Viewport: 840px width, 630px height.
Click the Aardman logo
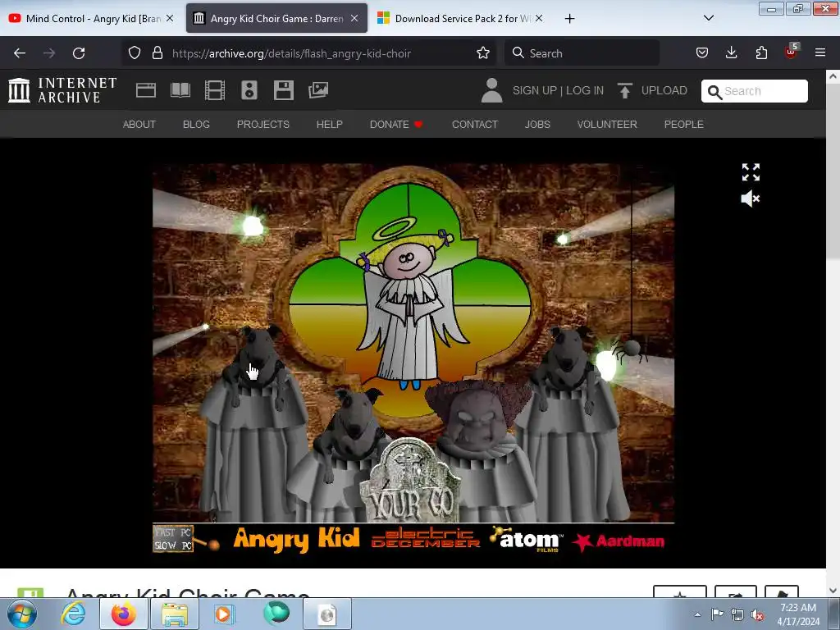[619, 541]
